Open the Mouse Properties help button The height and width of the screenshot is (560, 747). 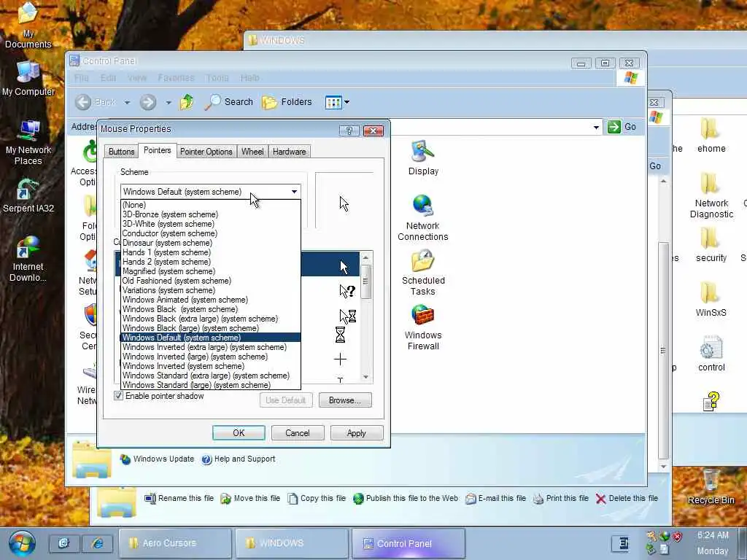349,131
